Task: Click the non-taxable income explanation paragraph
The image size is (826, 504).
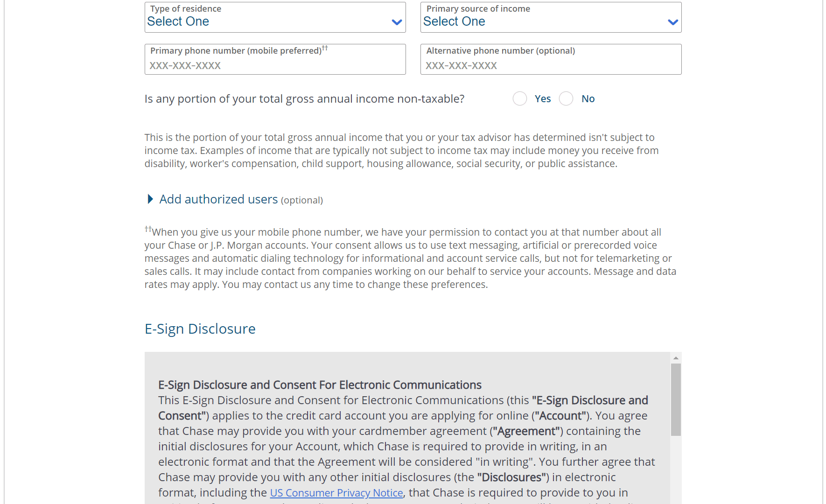Action: [x=401, y=151]
